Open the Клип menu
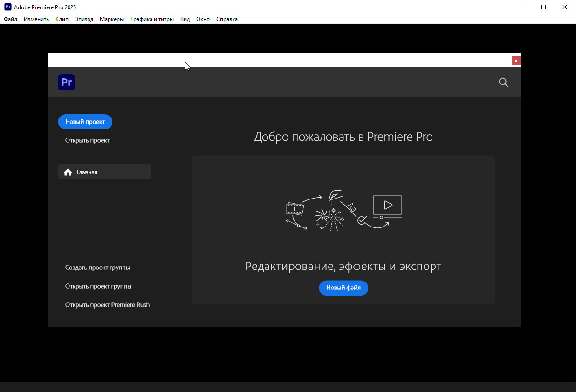576x392 pixels. point(62,19)
